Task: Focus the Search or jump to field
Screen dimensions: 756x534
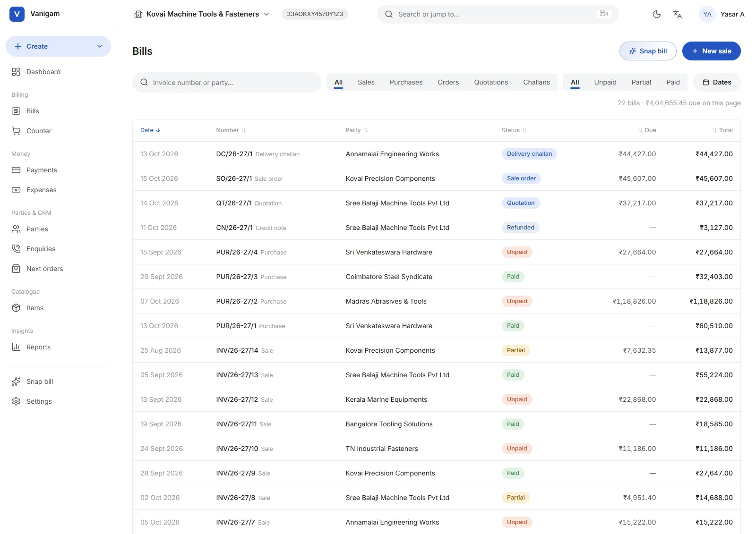Action: [498, 14]
